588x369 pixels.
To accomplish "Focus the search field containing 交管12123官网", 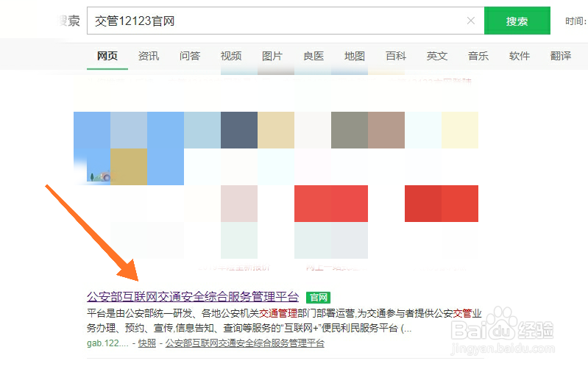I will tap(286, 21).
